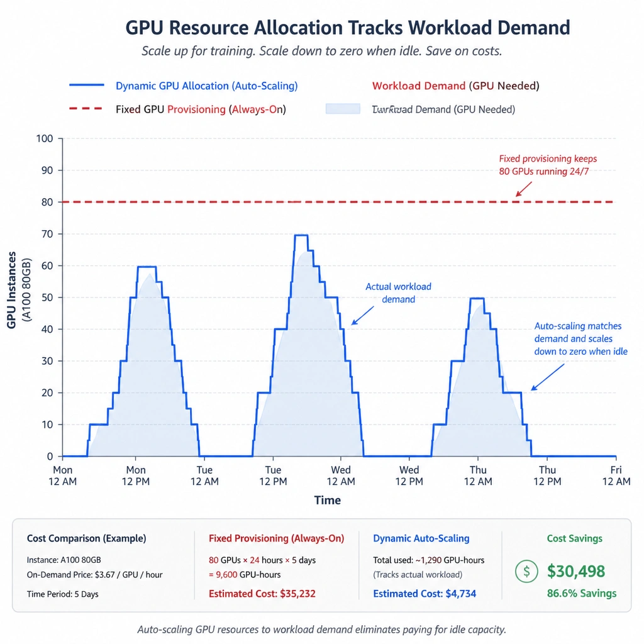This screenshot has width=644, height=644.
Task: Click the 'Thu 12 PM' x-axis label
Action: (547, 475)
